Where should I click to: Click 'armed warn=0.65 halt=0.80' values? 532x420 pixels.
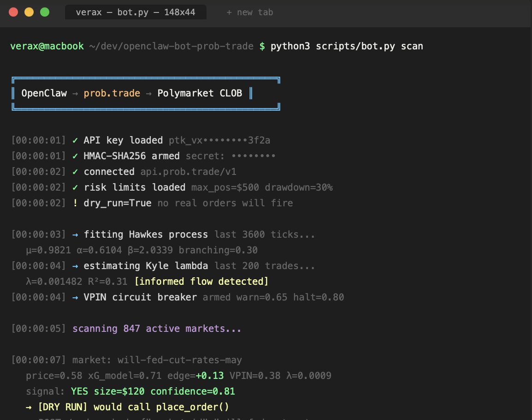tap(273, 297)
